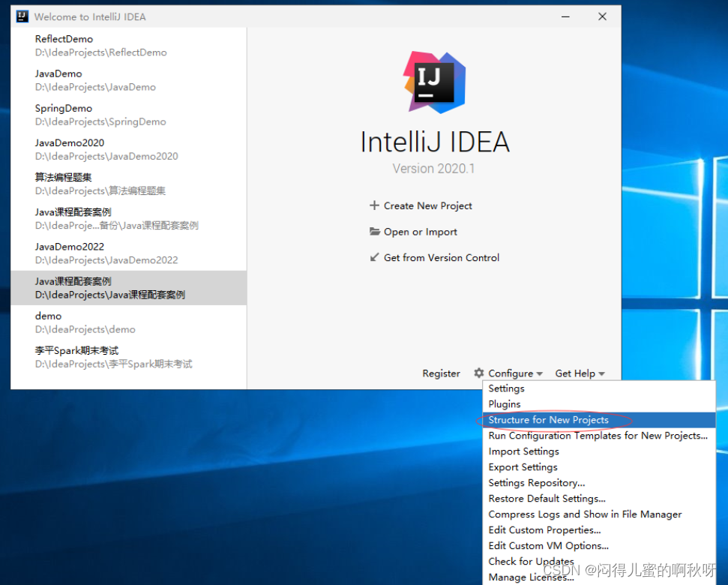Select Structure for New Projects

(599, 420)
